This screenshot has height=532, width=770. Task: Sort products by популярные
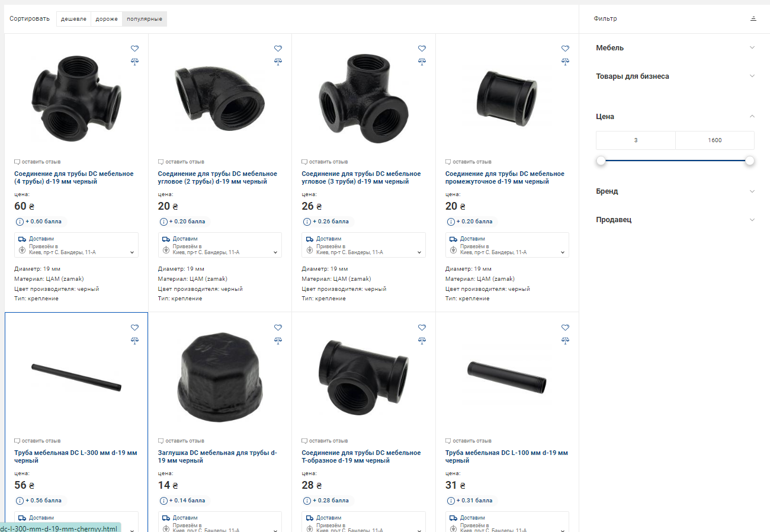[145, 19]
